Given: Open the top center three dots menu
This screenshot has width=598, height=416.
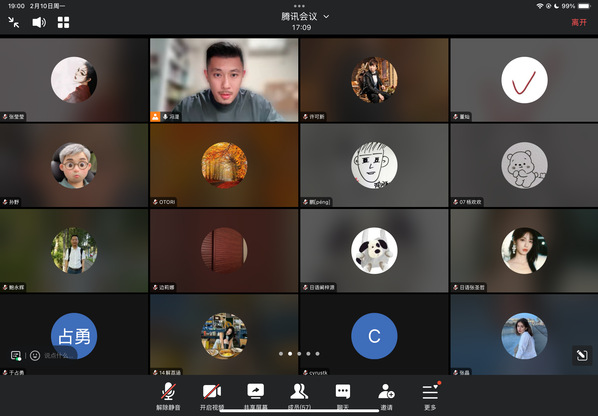Looking at the screenshot, I should pos(299,6).
